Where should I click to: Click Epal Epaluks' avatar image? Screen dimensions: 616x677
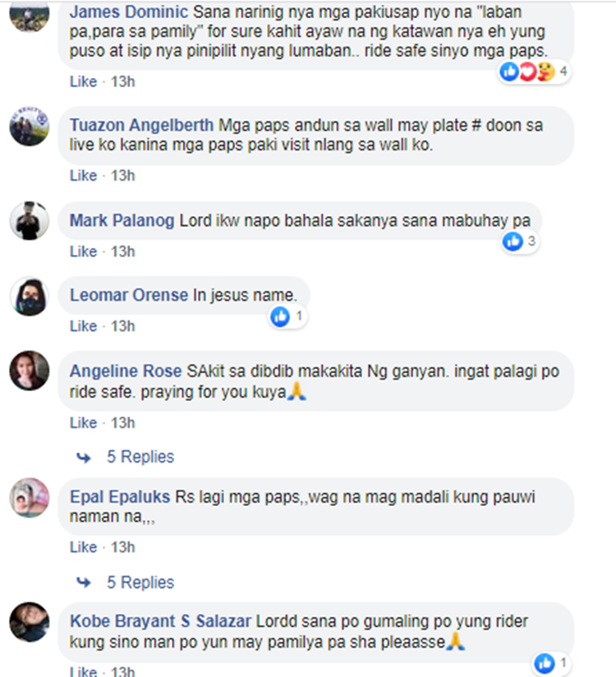click(x=30, y=497)
